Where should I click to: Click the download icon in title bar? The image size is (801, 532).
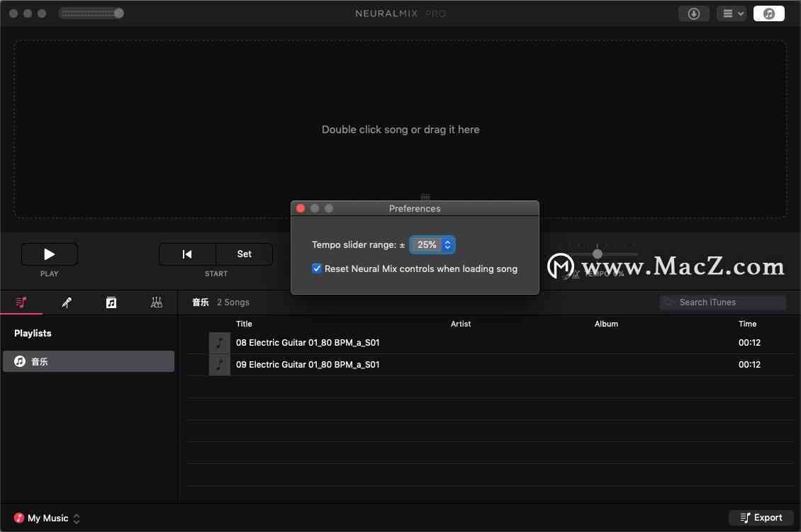[693, 13]
